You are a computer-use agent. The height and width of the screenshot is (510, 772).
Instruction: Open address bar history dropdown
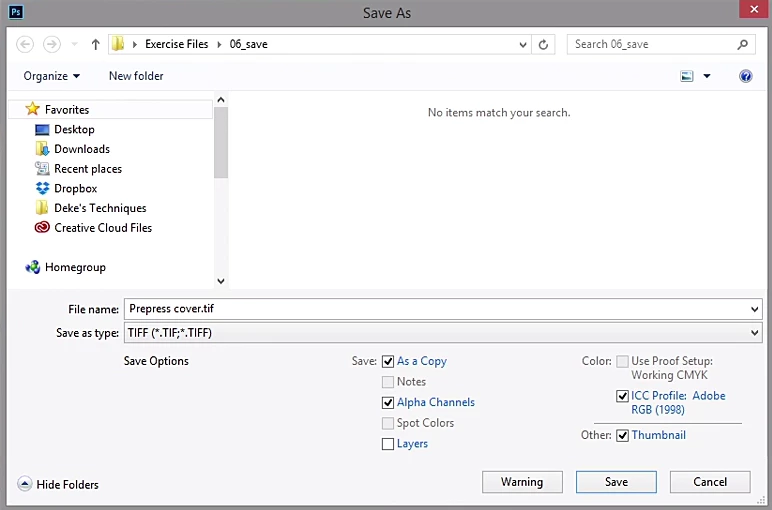point(523,45)
